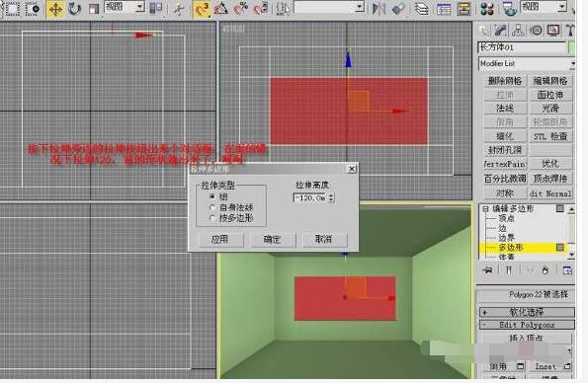Toggle the Percent Snap icon
The height and width of the screenshot is (383, 588).
coord(241,8)
